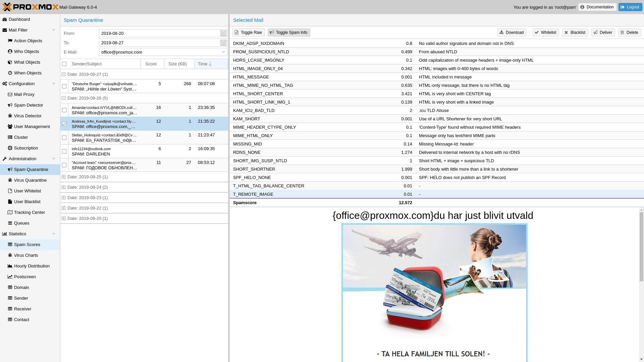Screen dimensions: 644x362
Task: Open Tracking Center in the sidebar
Action: point(29,213)
